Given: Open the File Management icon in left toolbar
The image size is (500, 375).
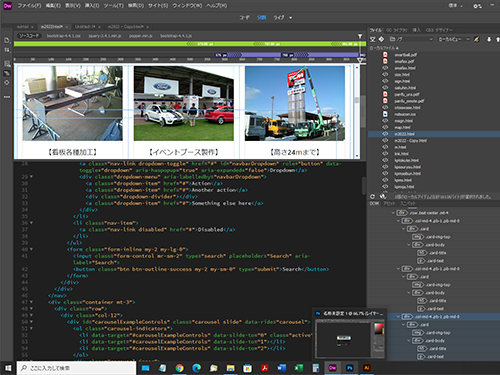Looking at the screenshot, I should point(7,50).
